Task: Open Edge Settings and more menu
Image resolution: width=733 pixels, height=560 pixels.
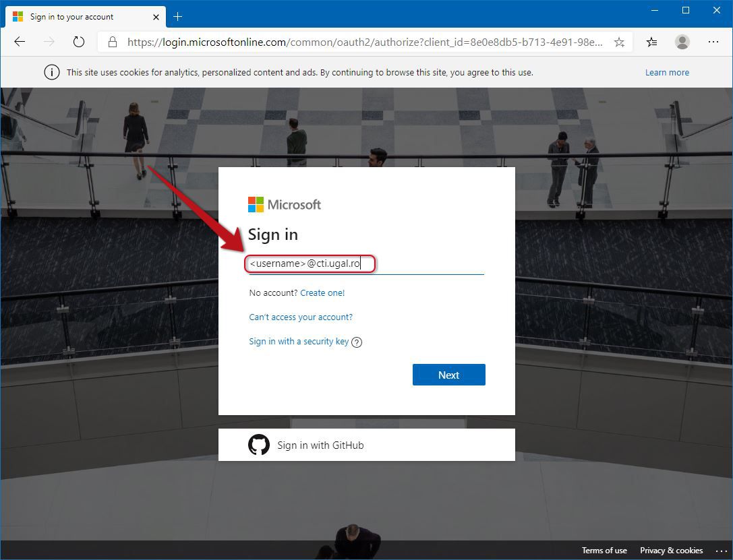Action: coord(713,42)
